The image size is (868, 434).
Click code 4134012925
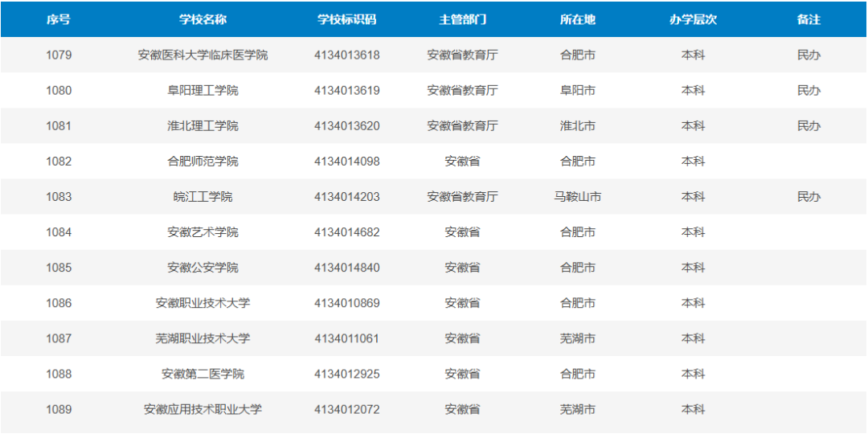346,374
